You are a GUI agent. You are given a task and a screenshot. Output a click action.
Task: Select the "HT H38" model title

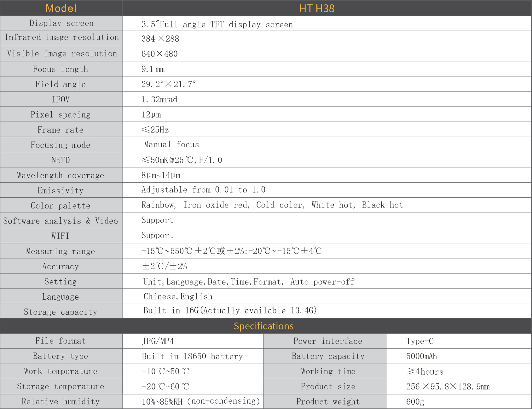(x=316, y=8)
